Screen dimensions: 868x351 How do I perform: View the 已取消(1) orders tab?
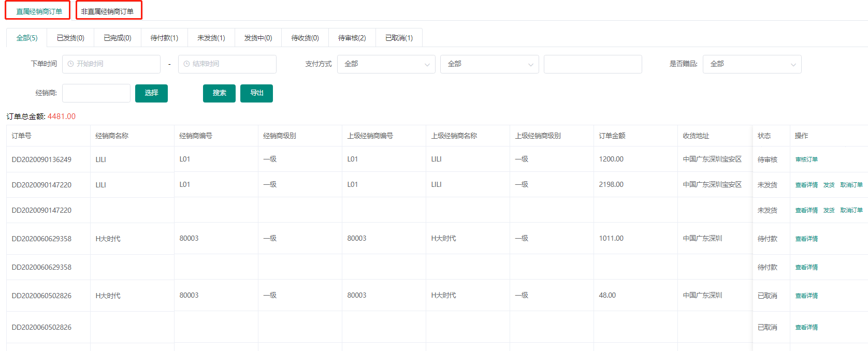(x=399, y=38)
